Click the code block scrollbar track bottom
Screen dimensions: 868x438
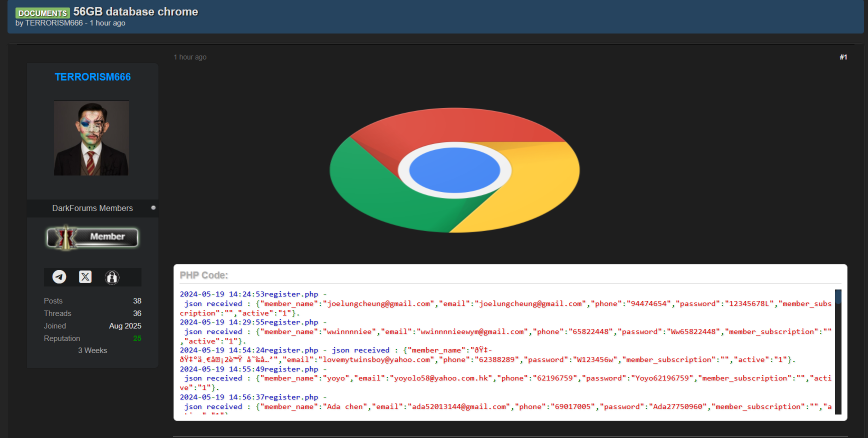pos(838,407)
